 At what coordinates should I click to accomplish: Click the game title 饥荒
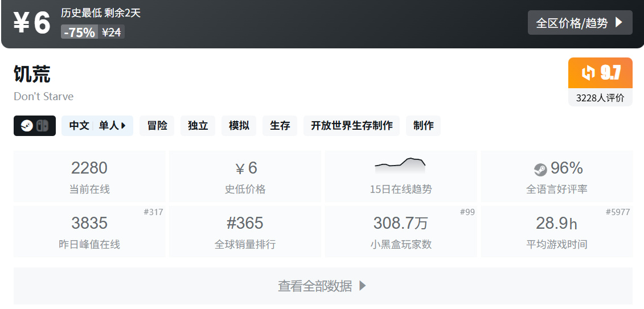point(32,75)
